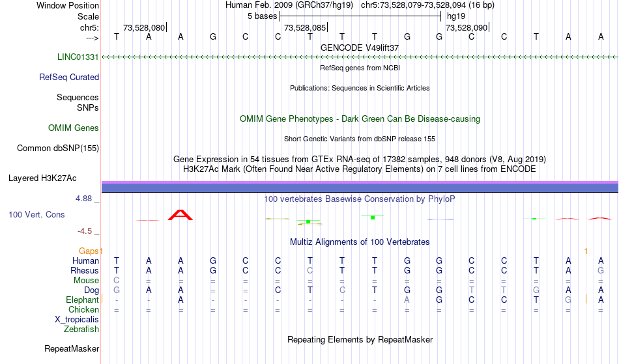
Task: Click Multiz Alignments of 100 Vertebrates title
Action: [360, 242]
